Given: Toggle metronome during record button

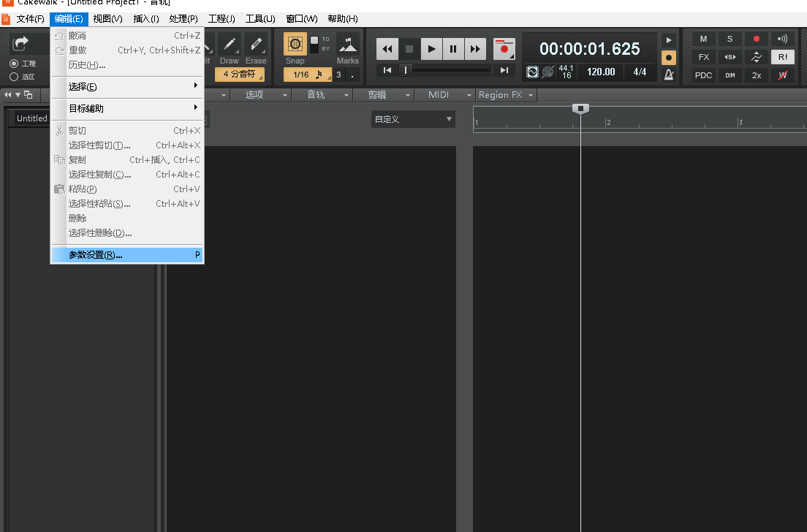Looking at the screenshot, I should pyautogui.click(x=669, y=57).
